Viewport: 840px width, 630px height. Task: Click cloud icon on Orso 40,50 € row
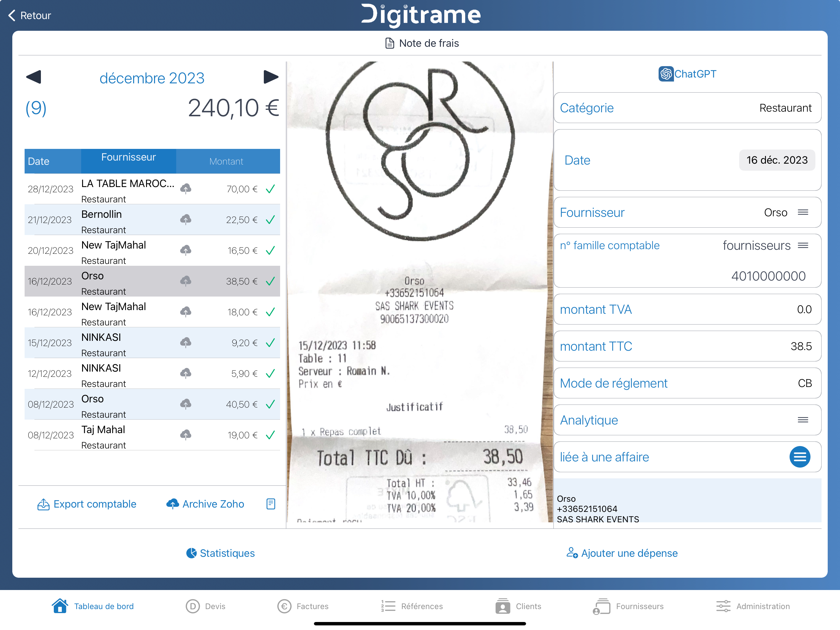click(x=186, y=404)
